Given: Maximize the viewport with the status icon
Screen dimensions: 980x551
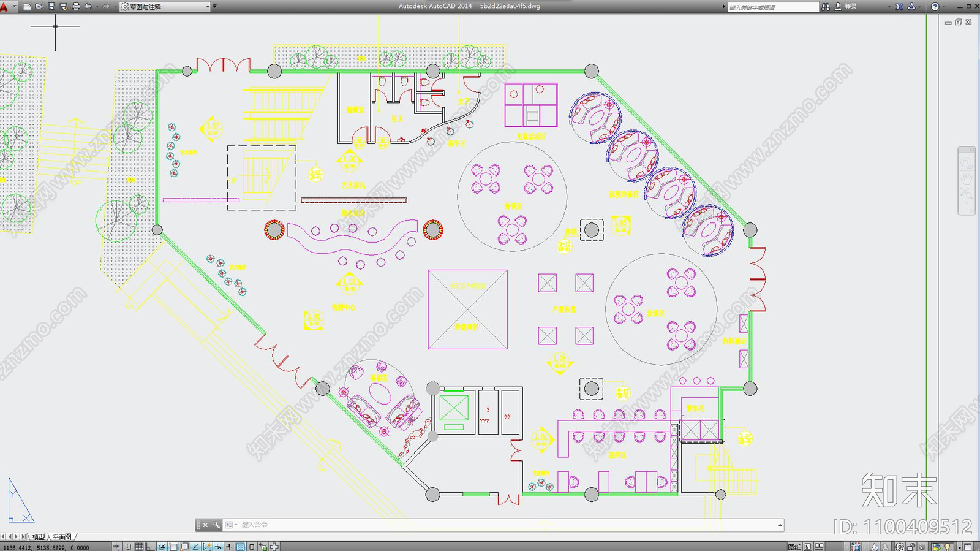Looking at the screenshot, I should 856,547.
